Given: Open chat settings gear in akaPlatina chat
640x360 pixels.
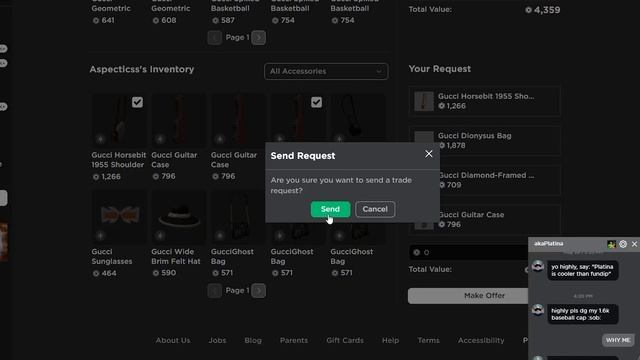Looking at the screenshot, I should click(623, 244).
